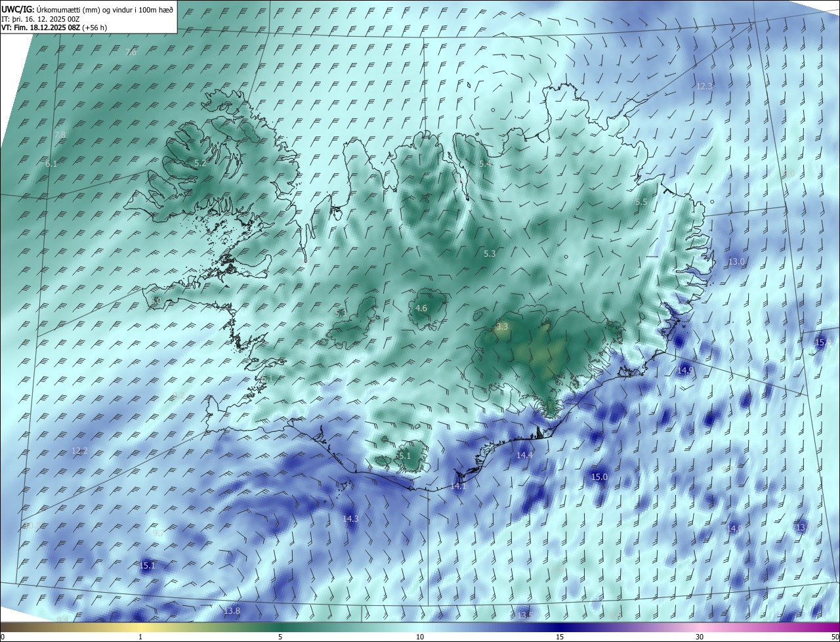
Task: Click the colour scale tick label 50
Action: click(x=835, y=637)
